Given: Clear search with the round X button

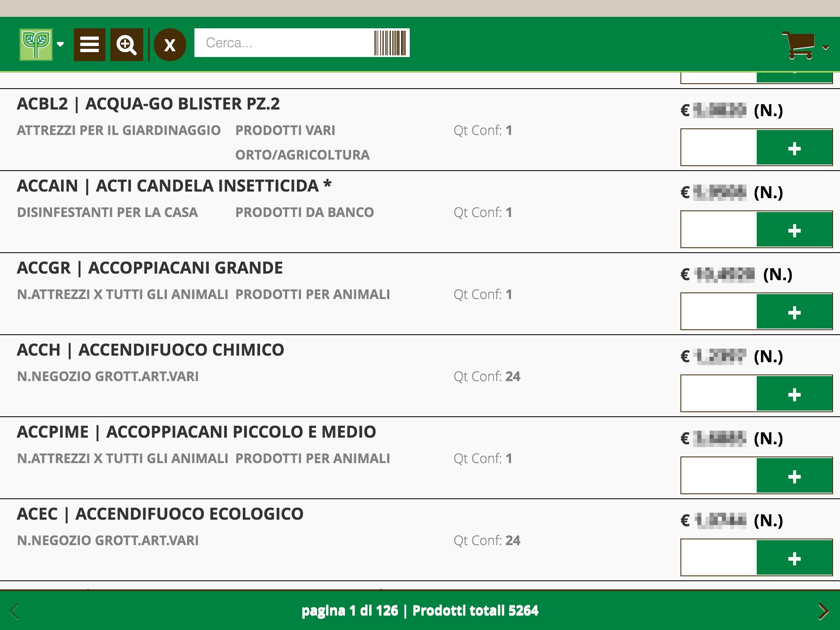Looking at the screenshot, I should [170, 44].
